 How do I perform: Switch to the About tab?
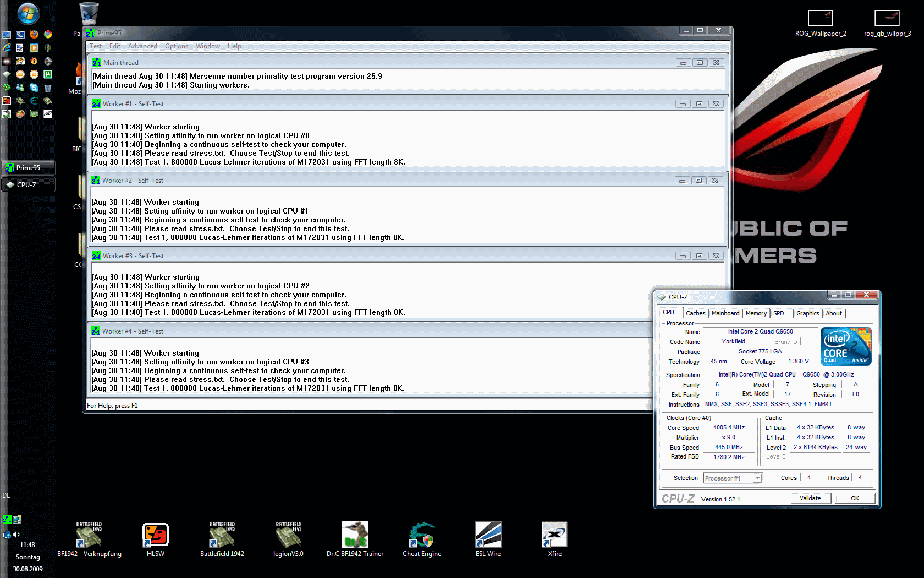point(834,313)
